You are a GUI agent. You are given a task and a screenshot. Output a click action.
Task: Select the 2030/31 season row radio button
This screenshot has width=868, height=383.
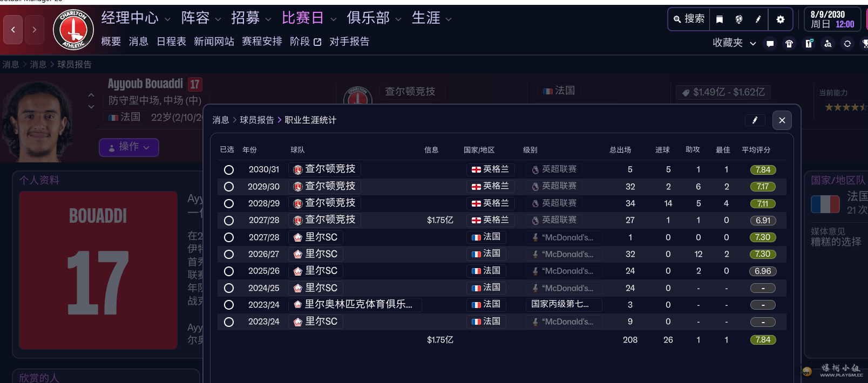coord(229,170)
